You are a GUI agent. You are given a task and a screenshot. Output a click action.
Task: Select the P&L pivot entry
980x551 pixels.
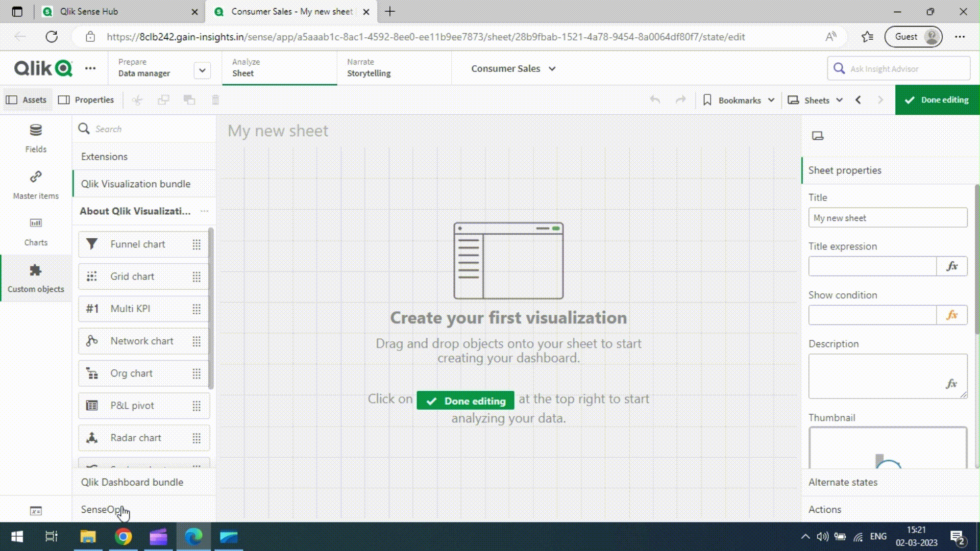click(143, 406)
